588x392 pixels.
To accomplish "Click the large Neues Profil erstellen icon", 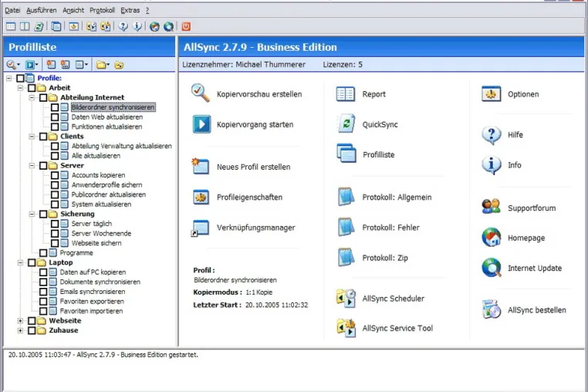I will (x=201, y=166).
